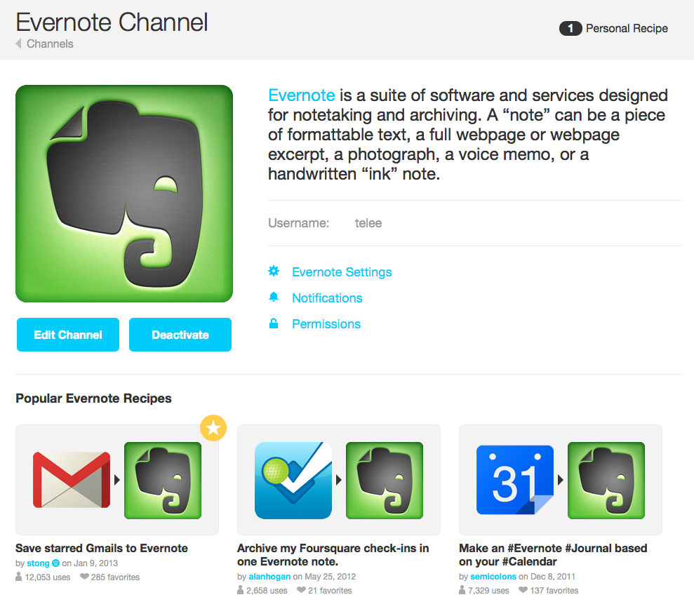Viewport: 694px width, 616px height.
Task: Click the padlock icon beside Permissions
Action: (274, 323)
